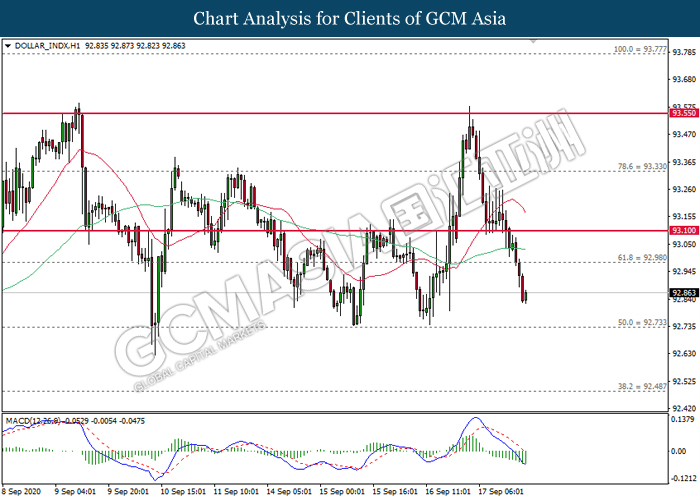Click the 93.785 price axis value

(x=684, y=52)
